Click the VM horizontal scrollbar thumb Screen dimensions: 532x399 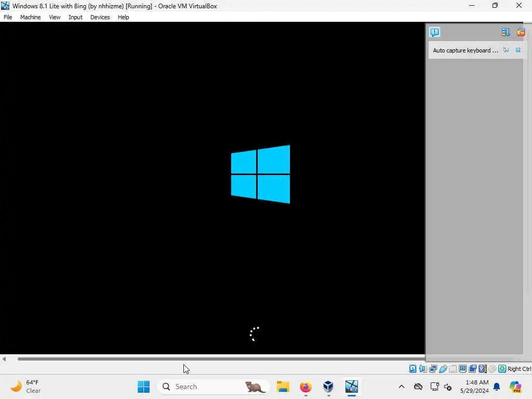[x=221, y=359]
